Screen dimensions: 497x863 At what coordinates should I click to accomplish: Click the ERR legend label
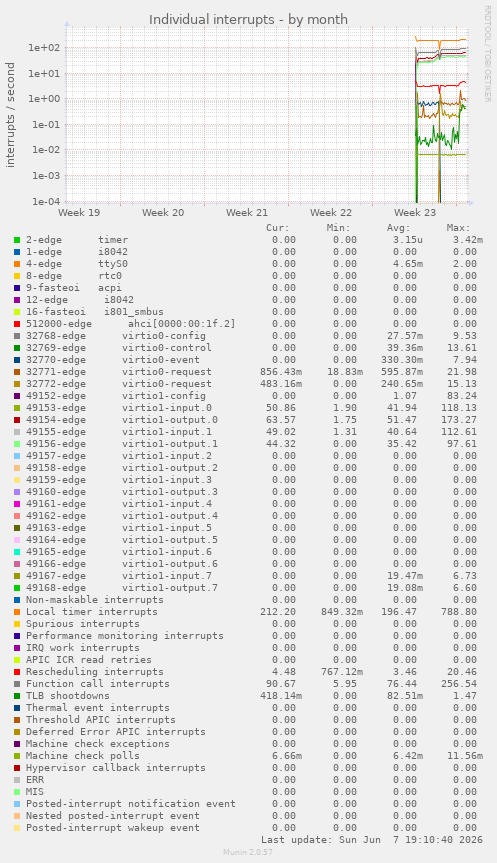coord(35,780)
